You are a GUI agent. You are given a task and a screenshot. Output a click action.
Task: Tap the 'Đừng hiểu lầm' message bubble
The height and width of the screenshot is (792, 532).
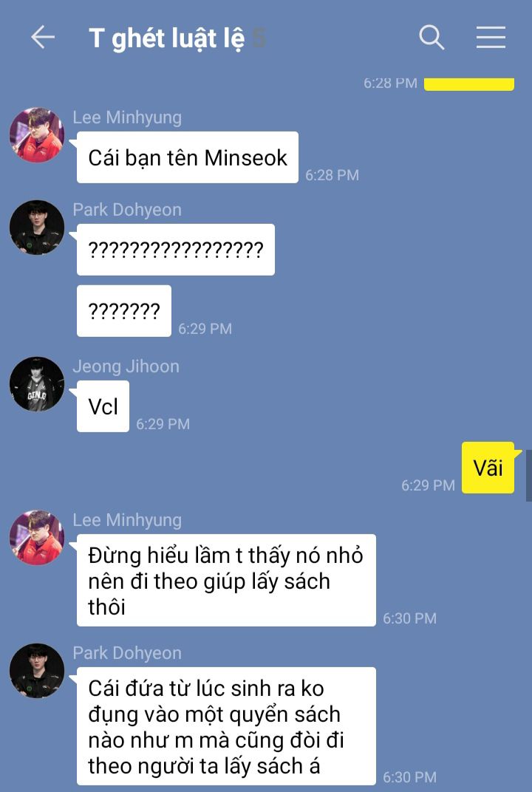226,581
